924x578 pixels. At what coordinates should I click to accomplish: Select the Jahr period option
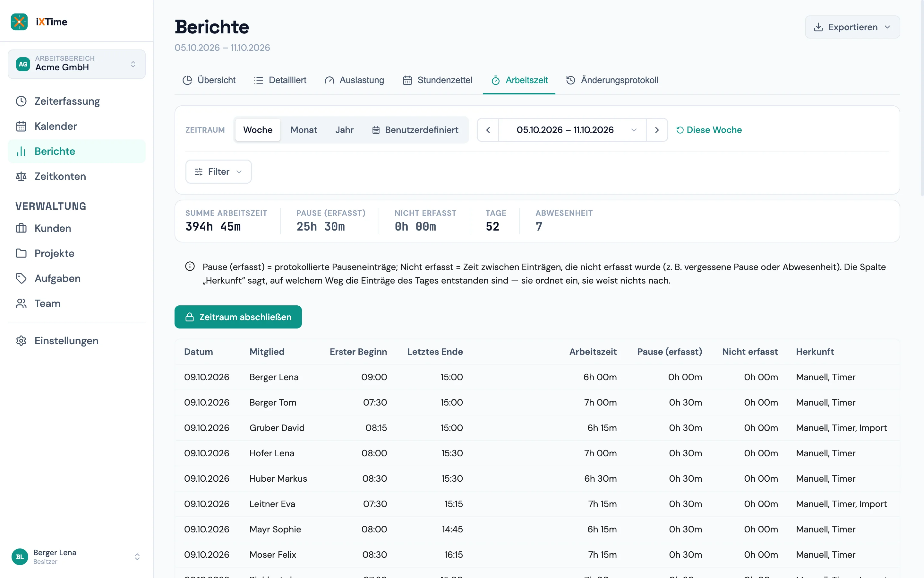344,130
